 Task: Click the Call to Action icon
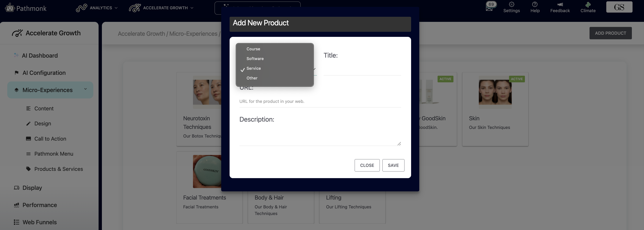(28, 139)
